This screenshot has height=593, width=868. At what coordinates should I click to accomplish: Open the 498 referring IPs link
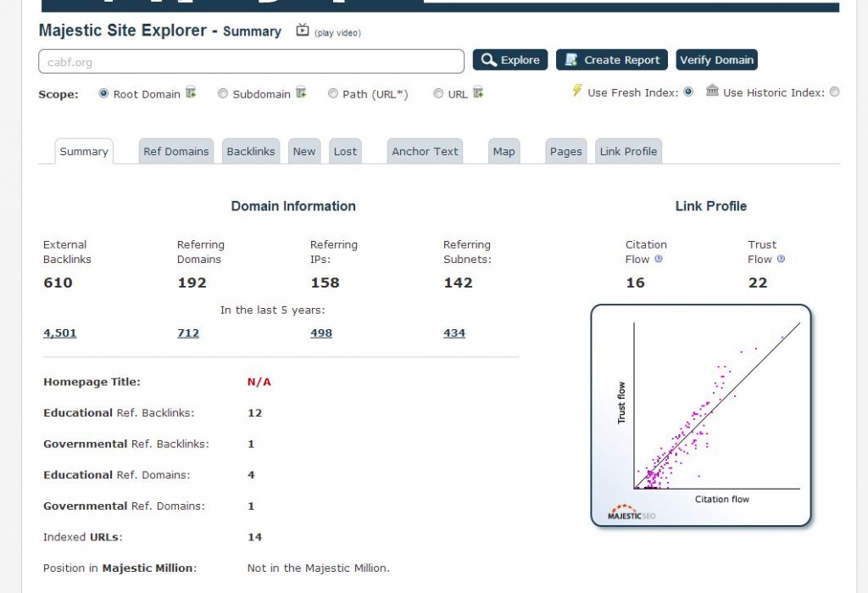[x=321, y=333]
